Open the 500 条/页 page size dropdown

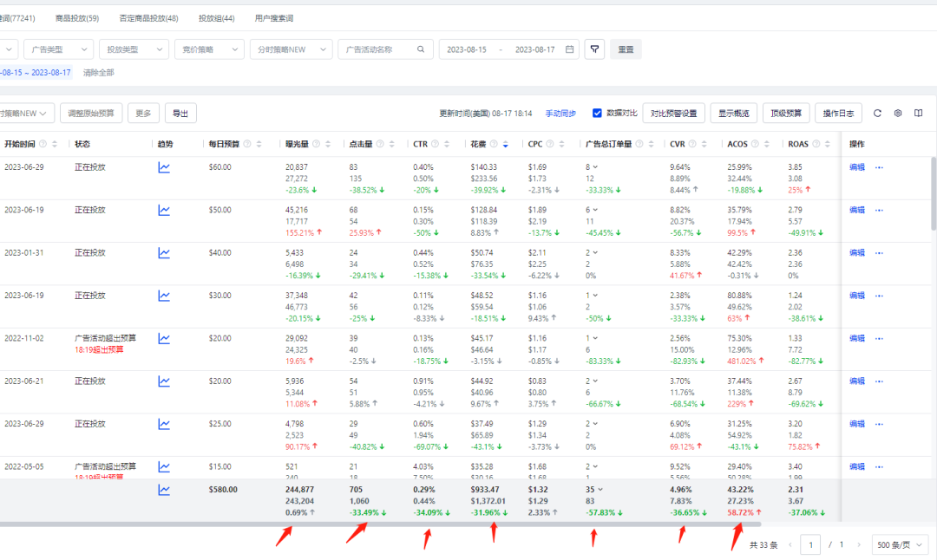[900, 544]
